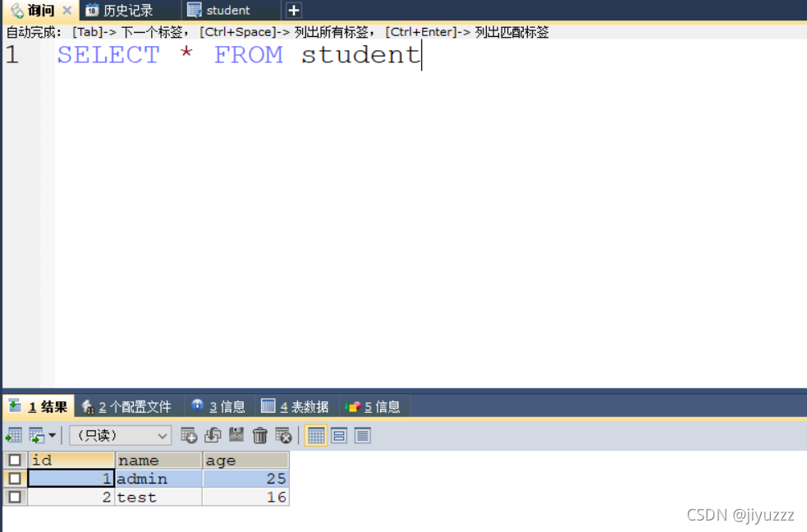Click inside the SQL editor after student
The width and height of the screenshot is (807, 532).
click(x=421, y=54)
